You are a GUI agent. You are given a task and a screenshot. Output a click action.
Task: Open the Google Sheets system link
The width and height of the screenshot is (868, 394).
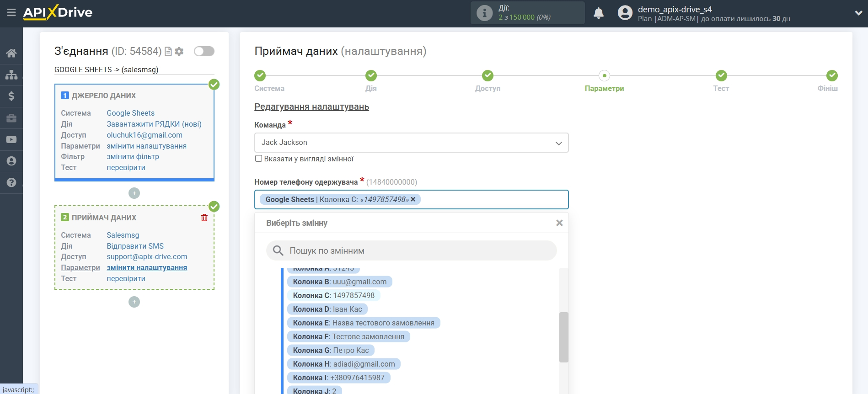130,113
